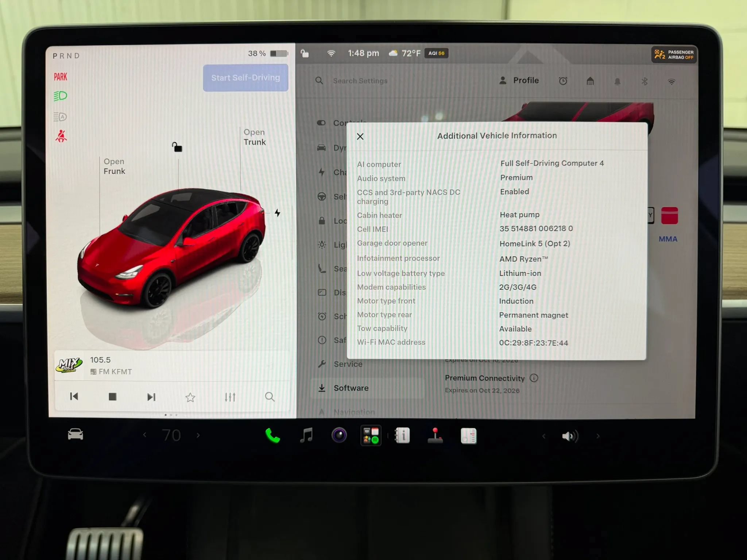Tap the Passenger Airbag Off indicator
747x560 pixels.
pos(674,55)
